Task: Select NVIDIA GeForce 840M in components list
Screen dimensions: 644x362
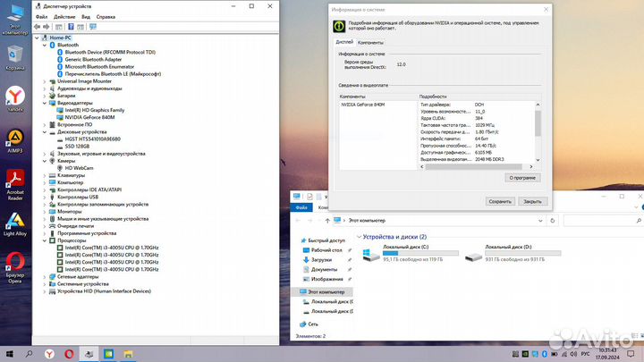Action: 363,105
